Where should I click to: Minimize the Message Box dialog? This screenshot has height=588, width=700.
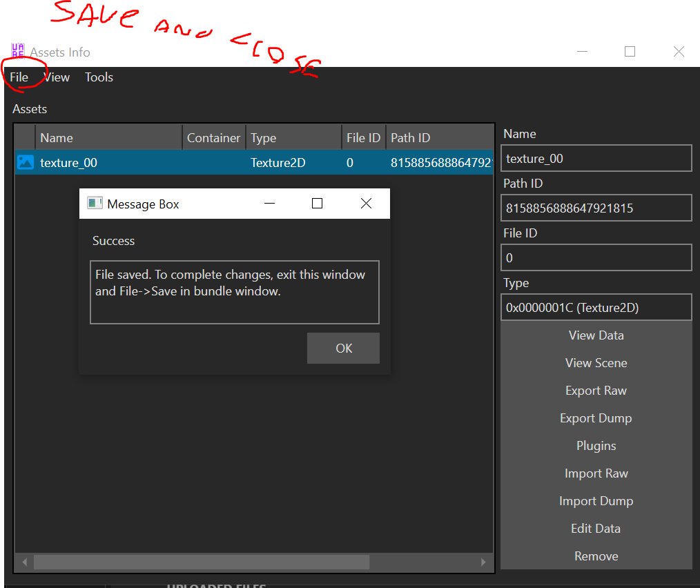pos(269,204)
